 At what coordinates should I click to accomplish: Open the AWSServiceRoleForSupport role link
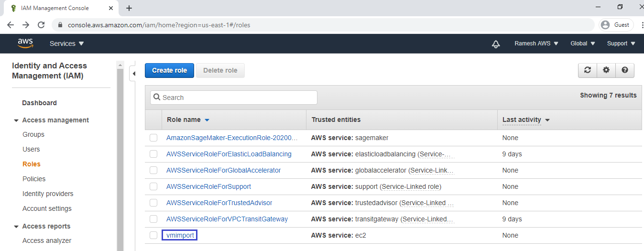(x=208, y=186)
